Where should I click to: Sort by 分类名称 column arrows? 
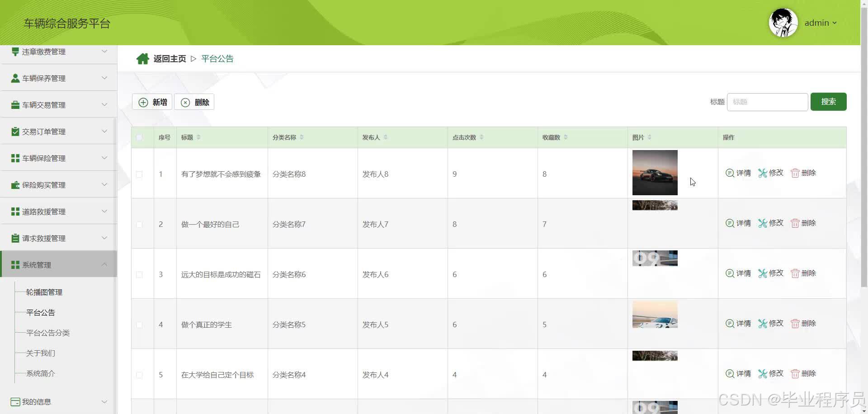[x=302, y=137]
